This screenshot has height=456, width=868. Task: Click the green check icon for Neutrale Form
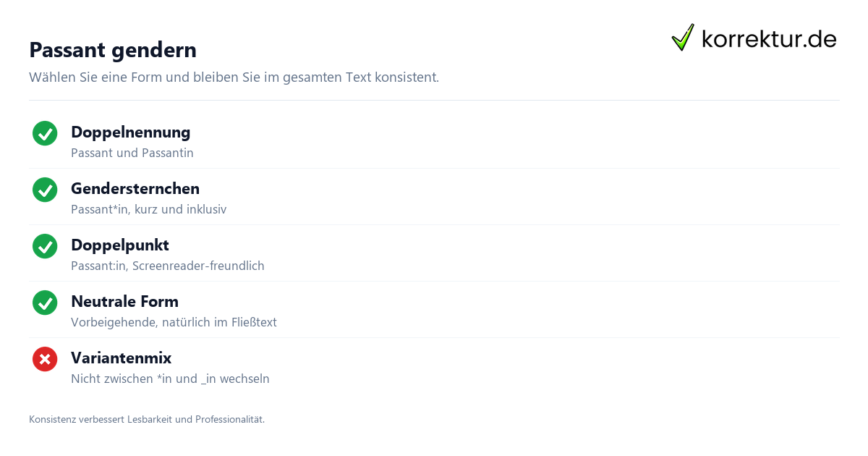tap(45, 303)
